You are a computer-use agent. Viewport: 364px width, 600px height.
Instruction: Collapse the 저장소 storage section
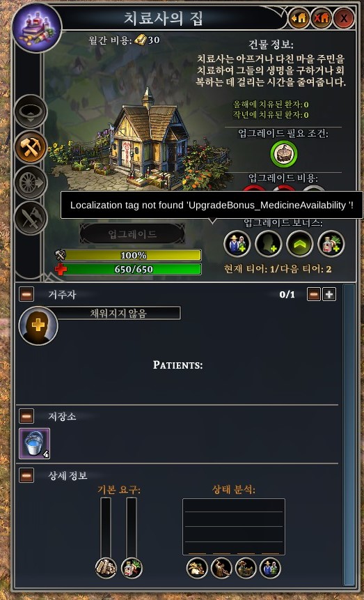[26, 416]
